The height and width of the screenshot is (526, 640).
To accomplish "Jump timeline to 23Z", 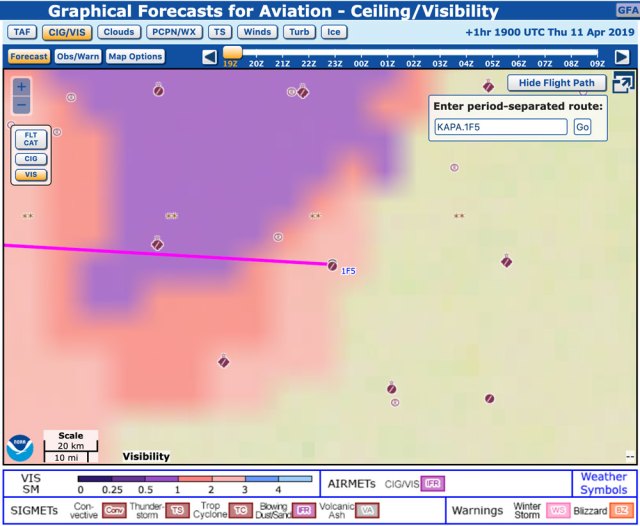I will pyautogui.click(x=335, y=64).
